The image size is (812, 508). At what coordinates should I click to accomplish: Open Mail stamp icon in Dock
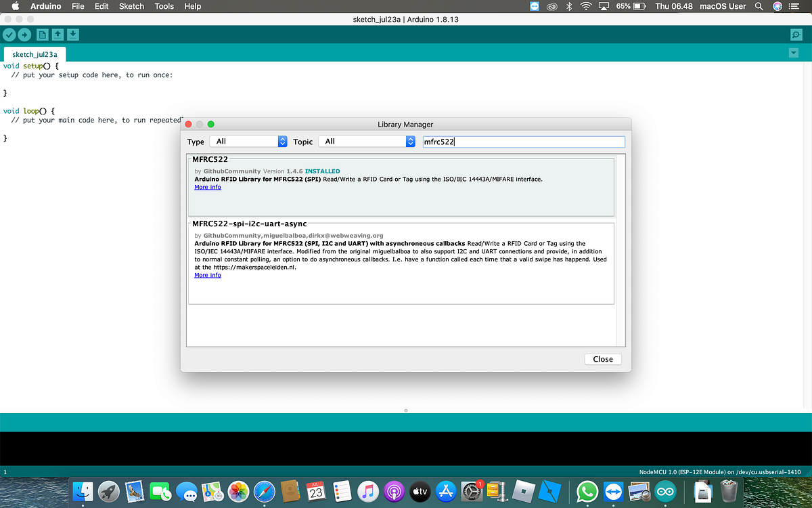134,492
